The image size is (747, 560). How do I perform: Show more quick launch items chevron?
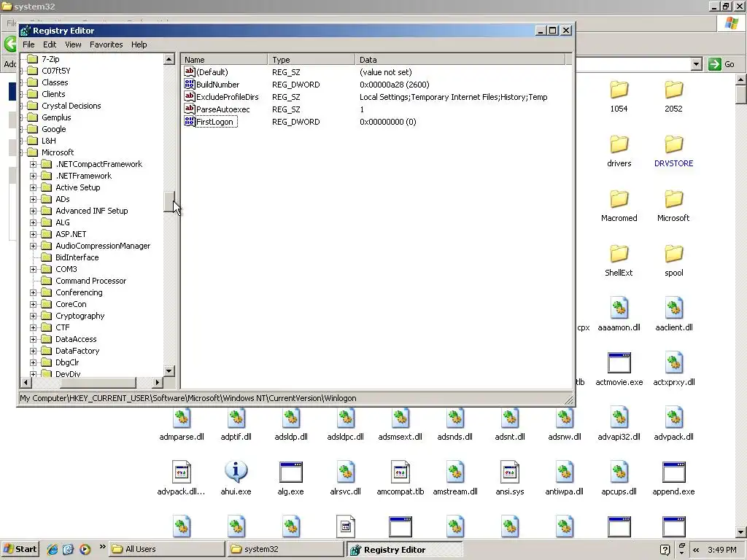(x=102, y=547)
